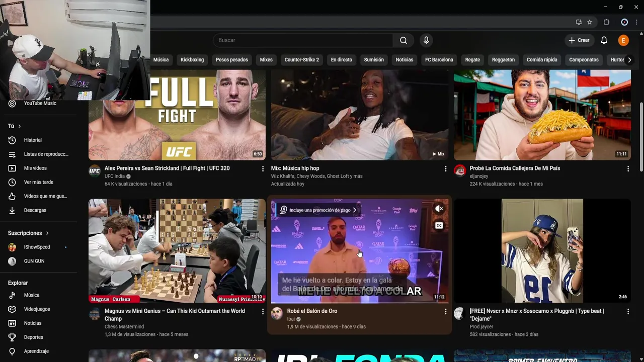Expand the Suscripciones section
Viewport: 644px width, 362px height.
coord(28,233)
